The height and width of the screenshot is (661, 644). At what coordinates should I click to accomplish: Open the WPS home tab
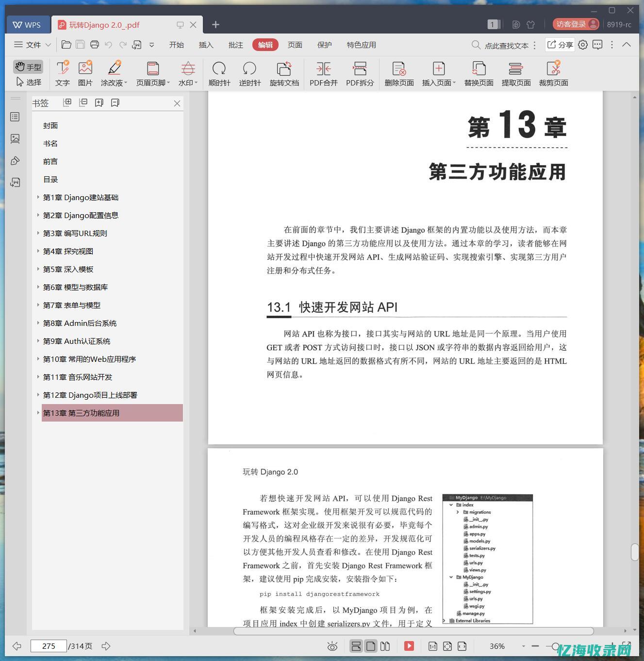(x=28, y=25)
